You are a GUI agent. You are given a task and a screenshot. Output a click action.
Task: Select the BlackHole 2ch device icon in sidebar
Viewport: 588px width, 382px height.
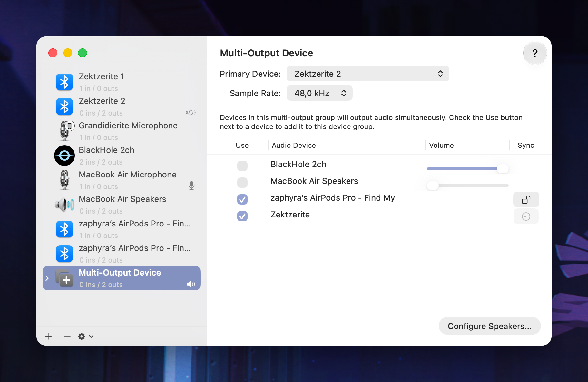tap(64, 156)
